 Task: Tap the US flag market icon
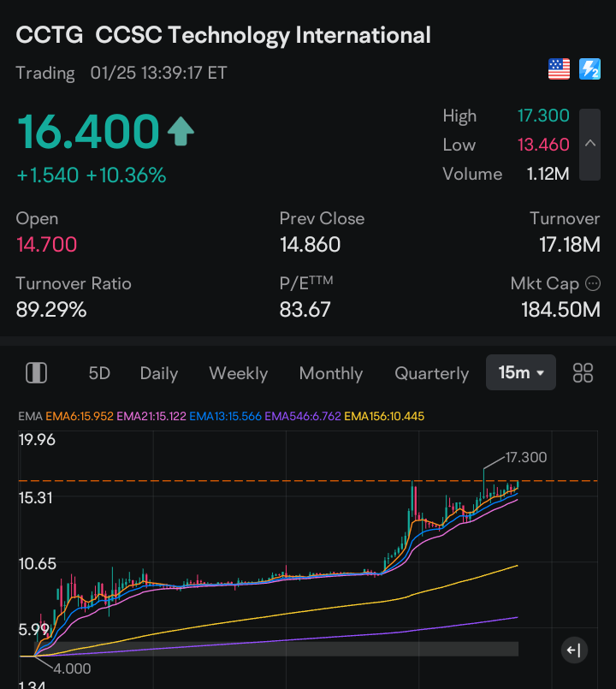559,69
